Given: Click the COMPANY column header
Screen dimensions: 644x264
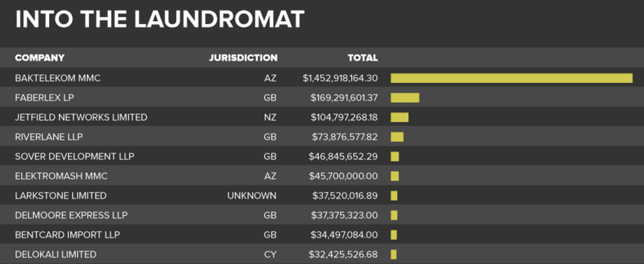Looking at the screenshot, I should point(40,58).
